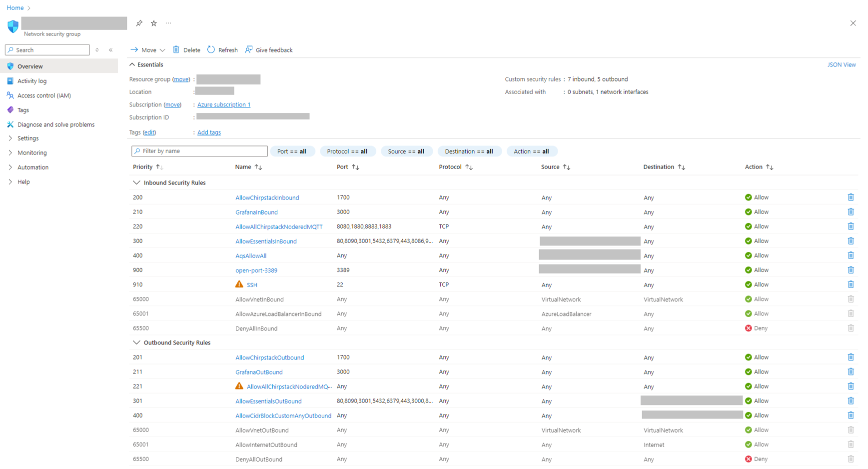Viewport: 868px width, 469px height.
Task: Click the 8080,1880,8883,1883 port value
Action: click(x=364, y=226)
